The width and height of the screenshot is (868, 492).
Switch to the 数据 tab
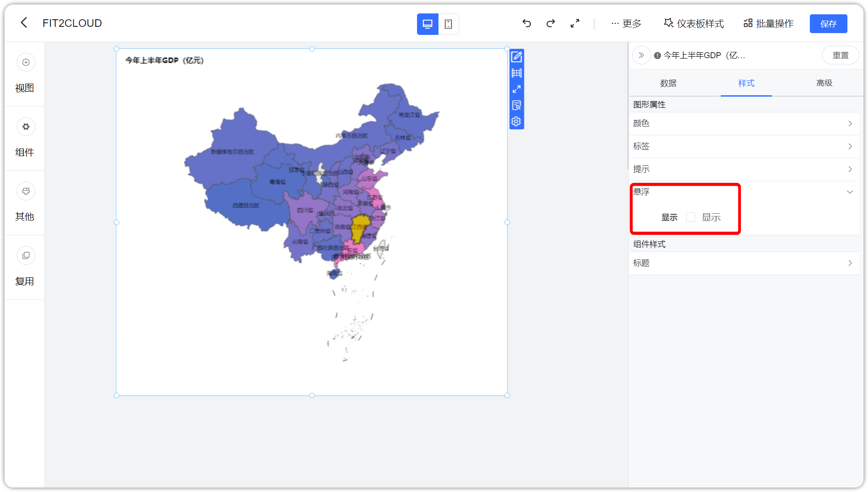pos(668,83)
